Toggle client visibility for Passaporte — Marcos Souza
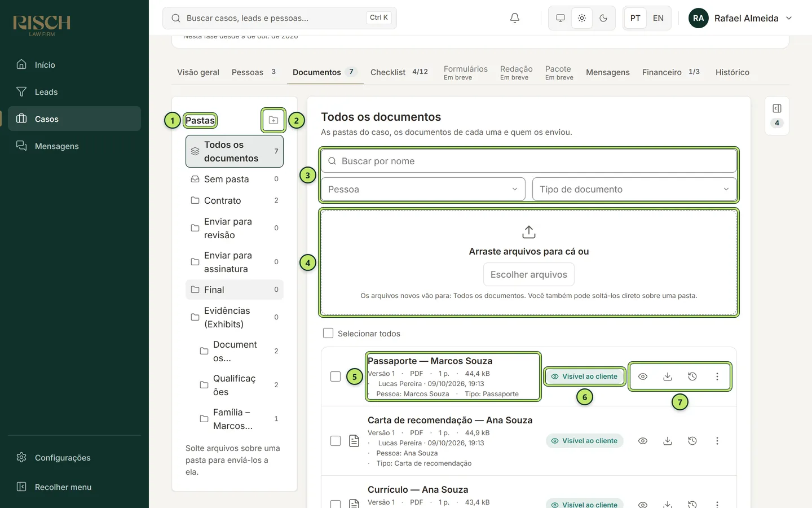 coord(584,376)
